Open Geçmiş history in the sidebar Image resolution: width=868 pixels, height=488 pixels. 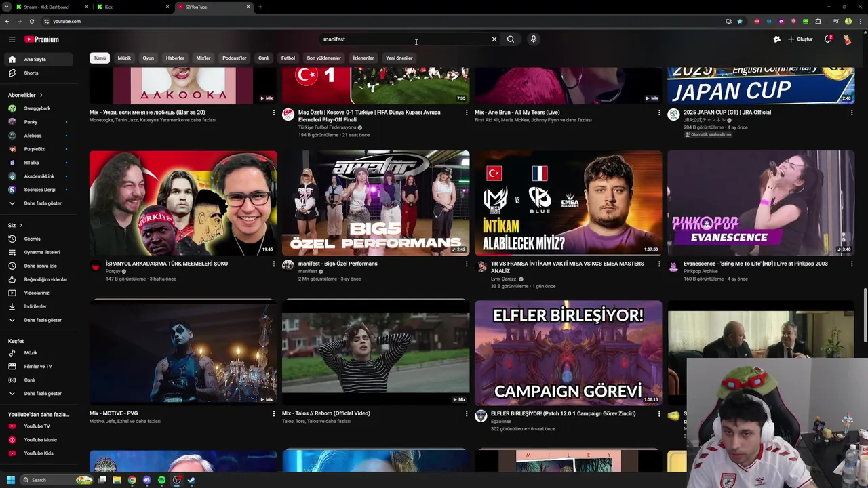(x=39, y=239)
